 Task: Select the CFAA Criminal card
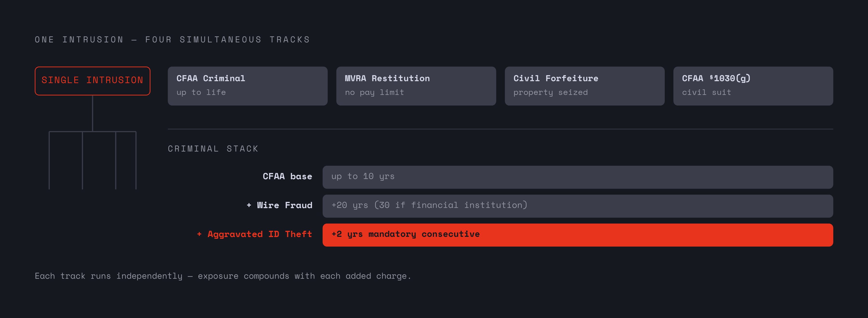[x=248, y=86]
